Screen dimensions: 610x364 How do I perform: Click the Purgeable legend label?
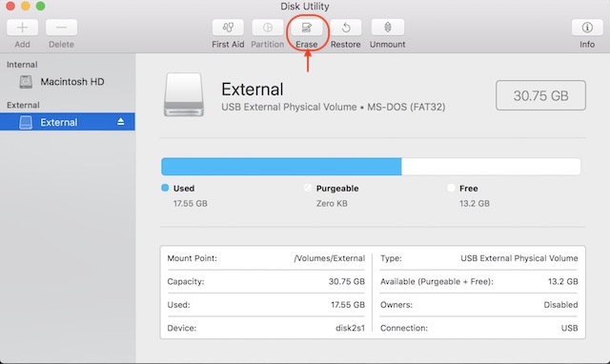(x=337, y=189)
